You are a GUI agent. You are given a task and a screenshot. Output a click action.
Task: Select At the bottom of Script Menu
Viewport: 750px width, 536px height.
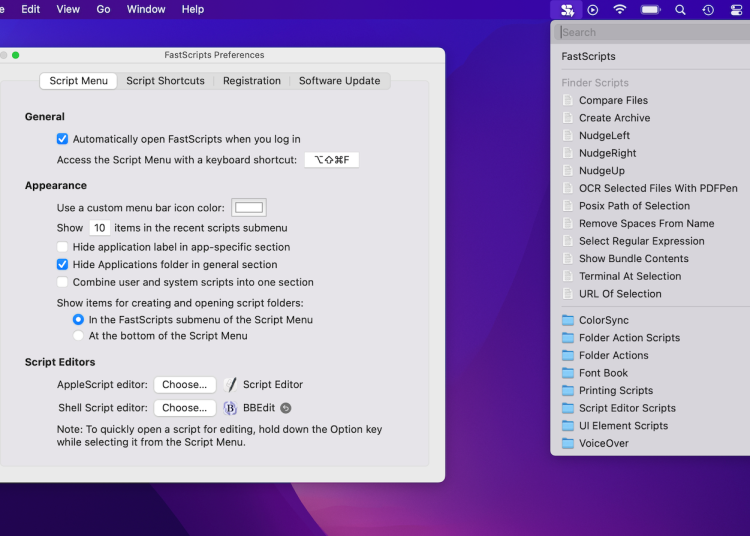point(78,336)
